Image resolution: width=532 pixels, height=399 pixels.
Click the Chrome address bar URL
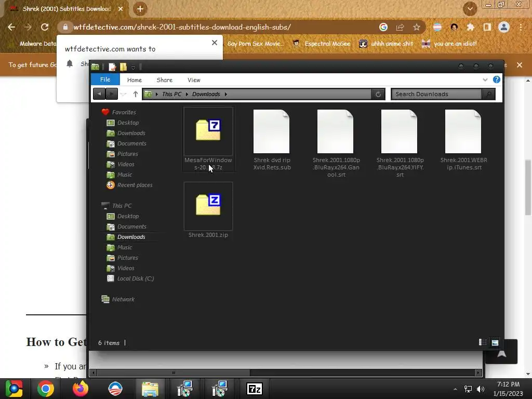[182, 27]
